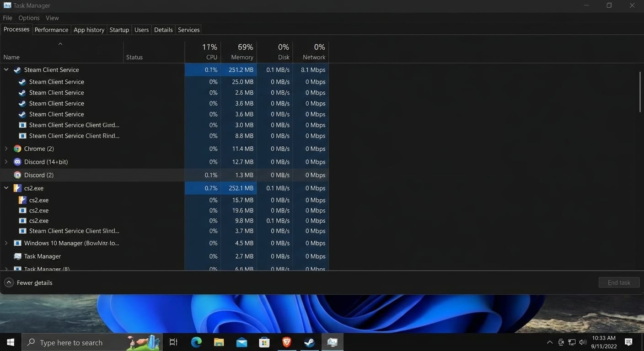Select the 11.4 MB Chrome memory cell
This screenshot has width=644, height=351.
[239, 149]
